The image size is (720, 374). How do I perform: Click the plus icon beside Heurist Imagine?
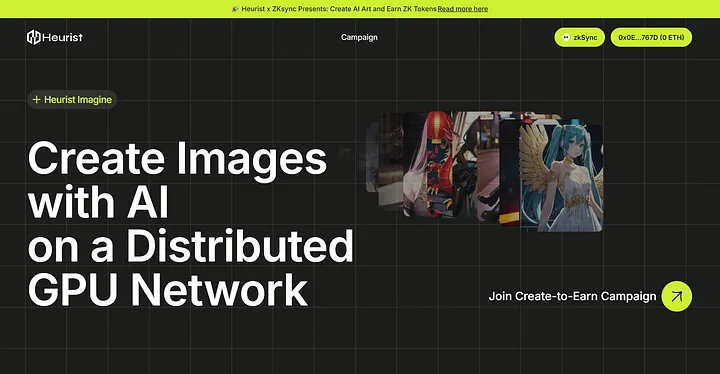click(37, 99)
